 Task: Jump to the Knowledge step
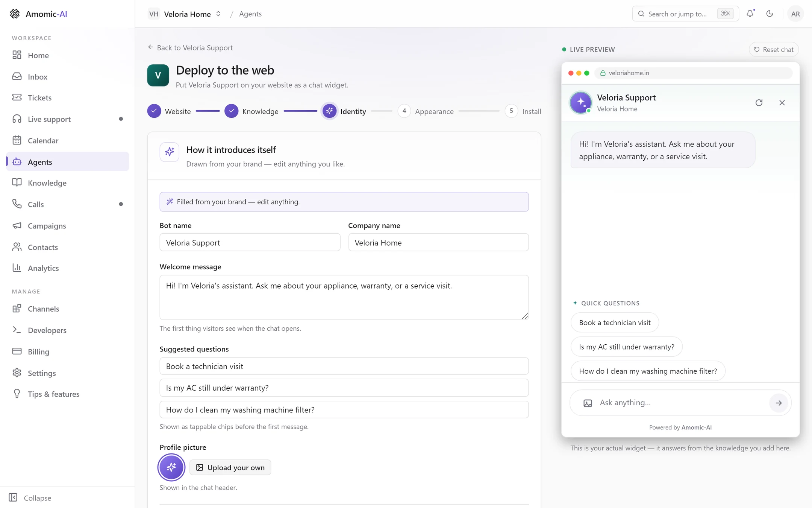[251, 111]
